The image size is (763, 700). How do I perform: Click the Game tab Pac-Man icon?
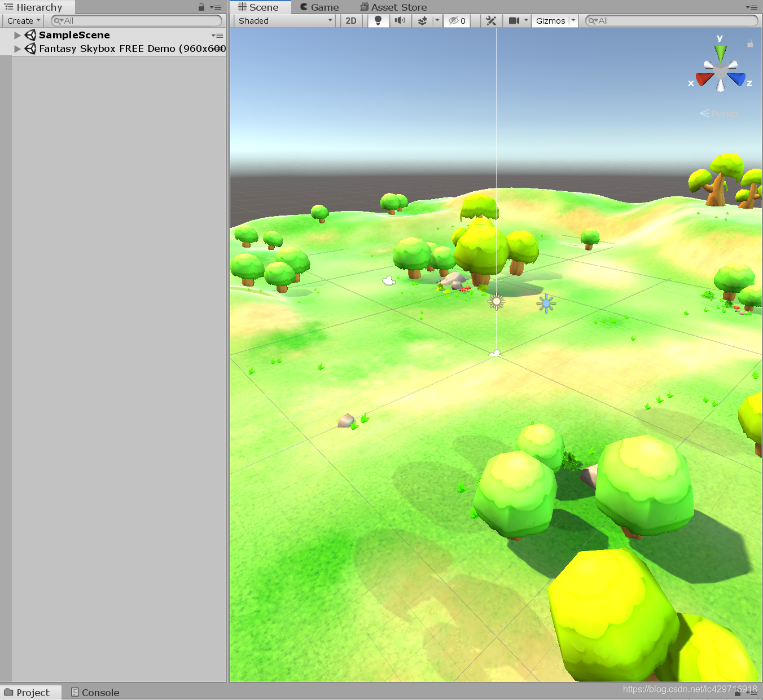tap(304, 7)
